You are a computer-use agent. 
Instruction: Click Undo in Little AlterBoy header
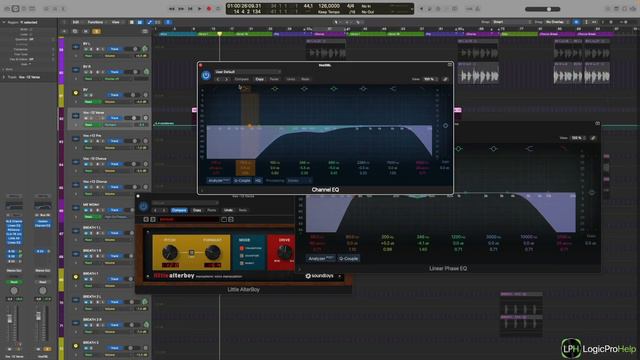point(228,210)
